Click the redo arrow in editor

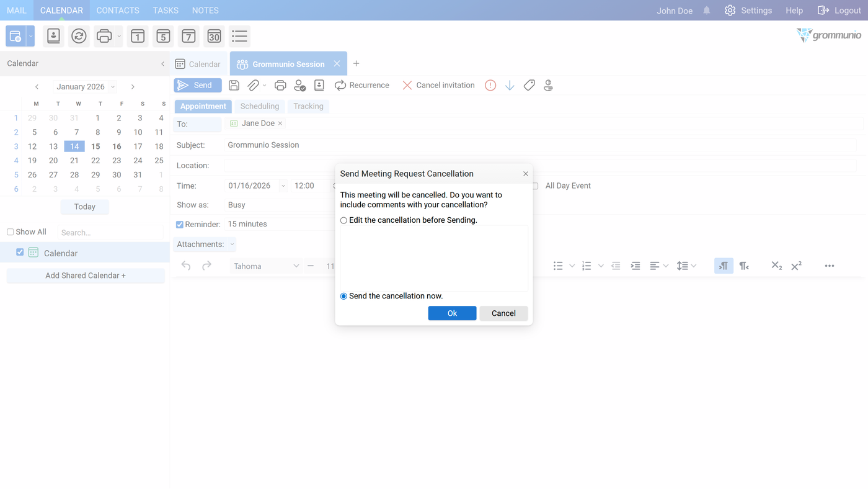[206, 266]
